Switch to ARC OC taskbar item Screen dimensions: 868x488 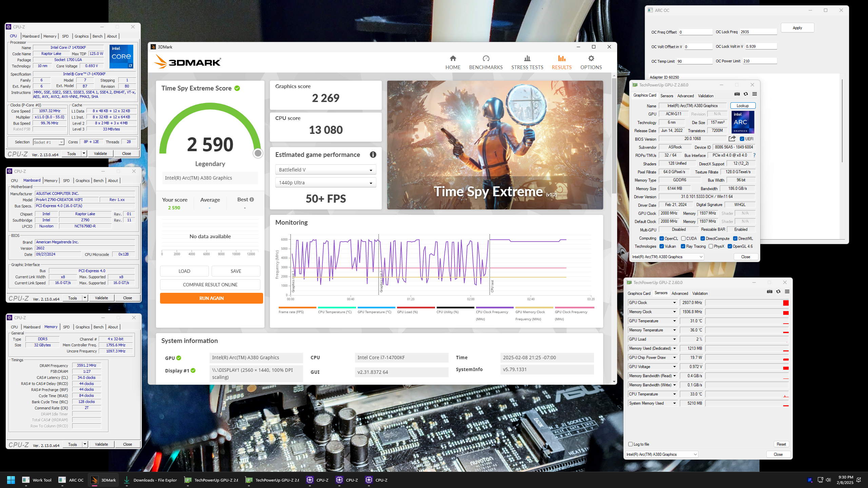pos(71,480)
